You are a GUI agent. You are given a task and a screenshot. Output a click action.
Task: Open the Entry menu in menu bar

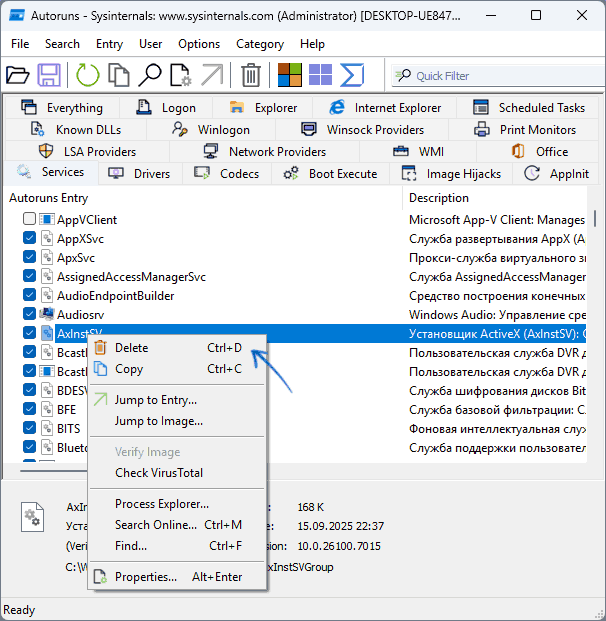pyautogui.click(x=109, y=44)
